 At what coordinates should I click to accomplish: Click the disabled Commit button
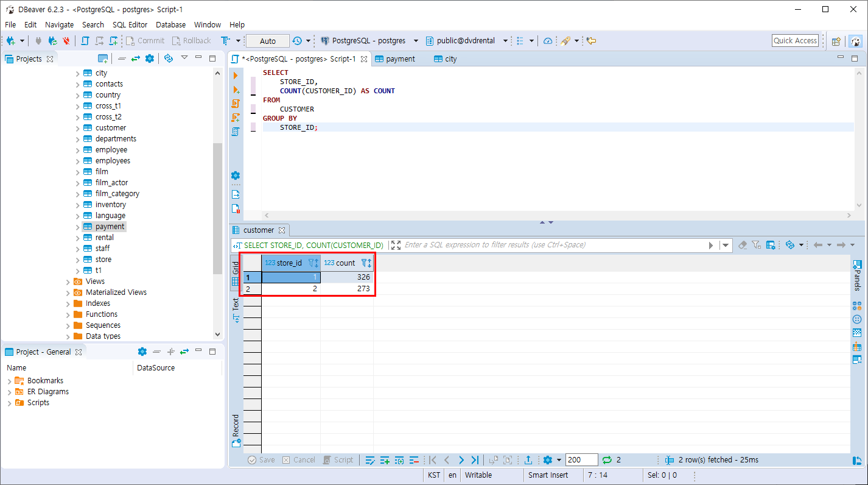click(x=145, y=41)
